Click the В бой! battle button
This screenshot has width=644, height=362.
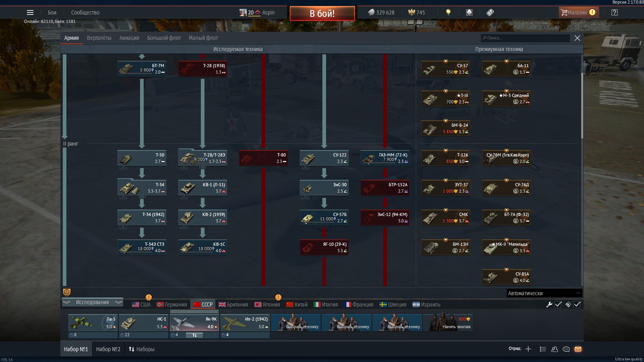coord(322,13)
